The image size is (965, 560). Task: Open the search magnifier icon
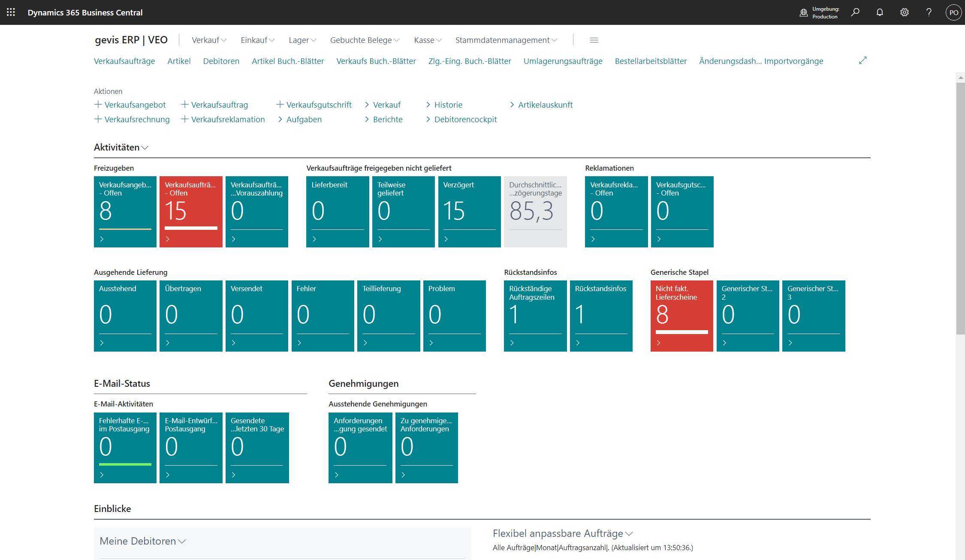click(855, 12)
